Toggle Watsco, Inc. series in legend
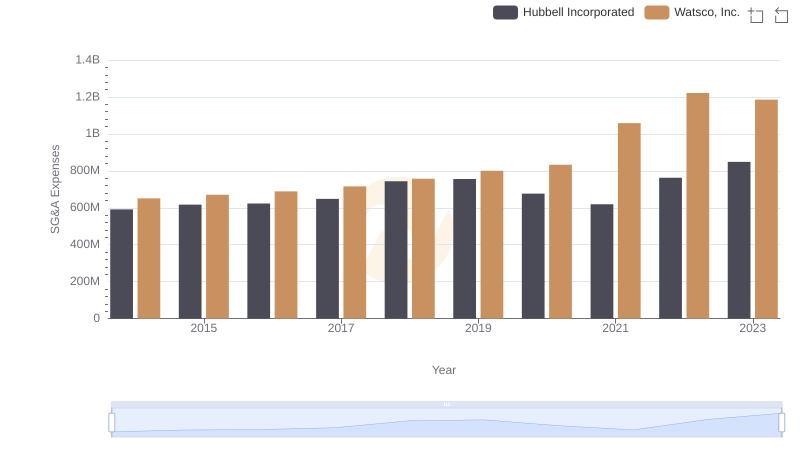 tap(692, 12)
